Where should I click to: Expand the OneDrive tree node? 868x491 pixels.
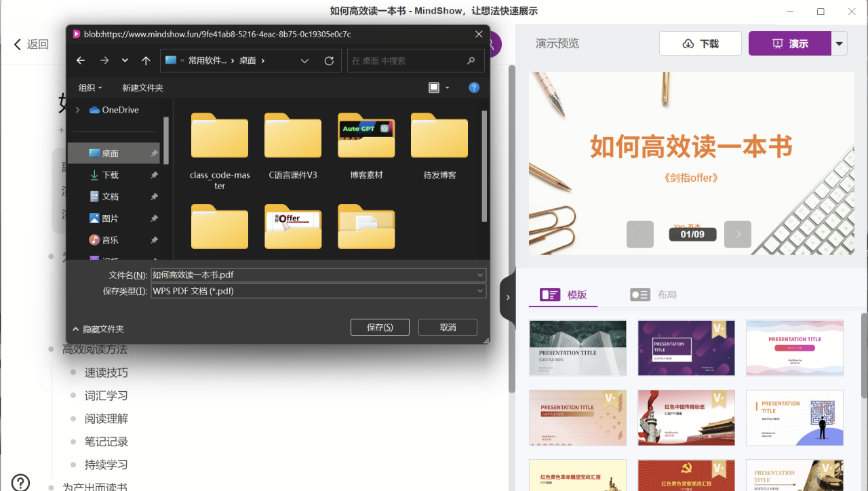[x=77, y=110]
